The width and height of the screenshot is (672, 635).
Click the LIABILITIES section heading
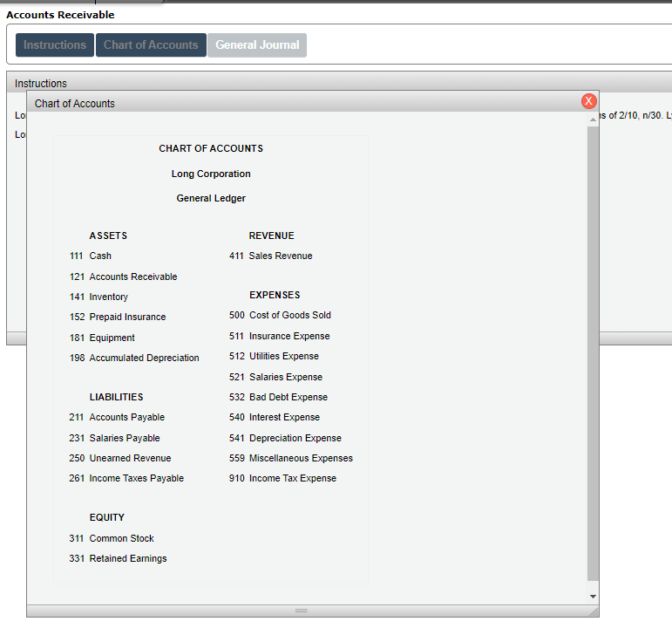(116, 398)
